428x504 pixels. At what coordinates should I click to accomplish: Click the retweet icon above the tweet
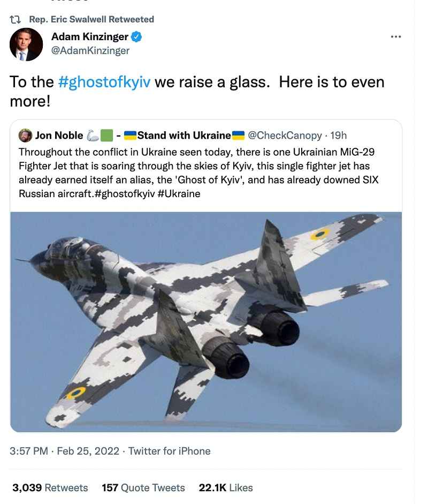pos(17,19)
